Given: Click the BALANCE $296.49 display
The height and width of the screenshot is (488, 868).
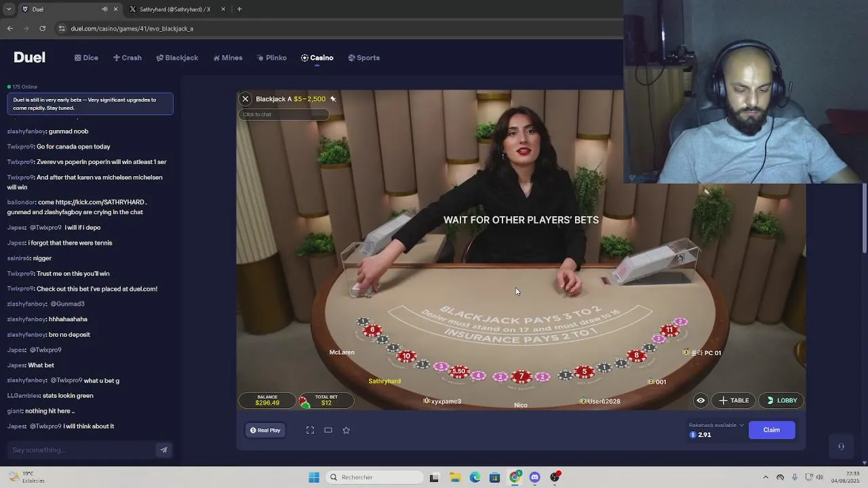Looking at the screenshot, I should [x=267, y=400].
